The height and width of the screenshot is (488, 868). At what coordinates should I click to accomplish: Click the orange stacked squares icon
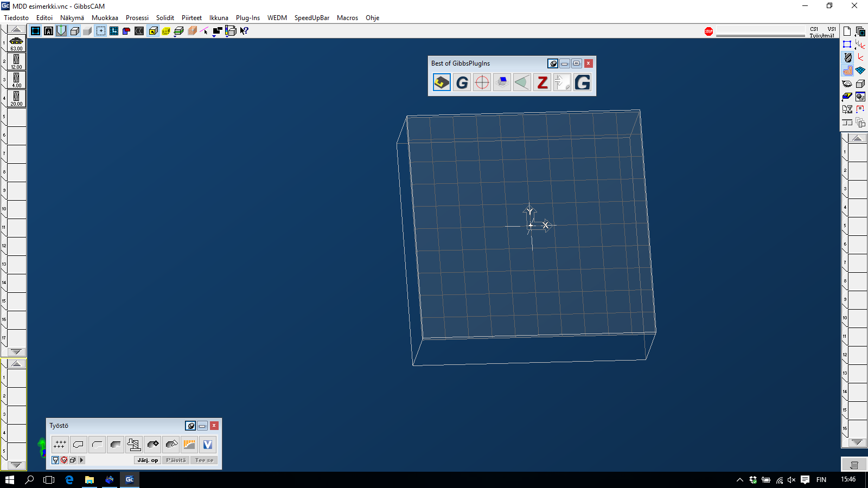[x=192, y=31]
